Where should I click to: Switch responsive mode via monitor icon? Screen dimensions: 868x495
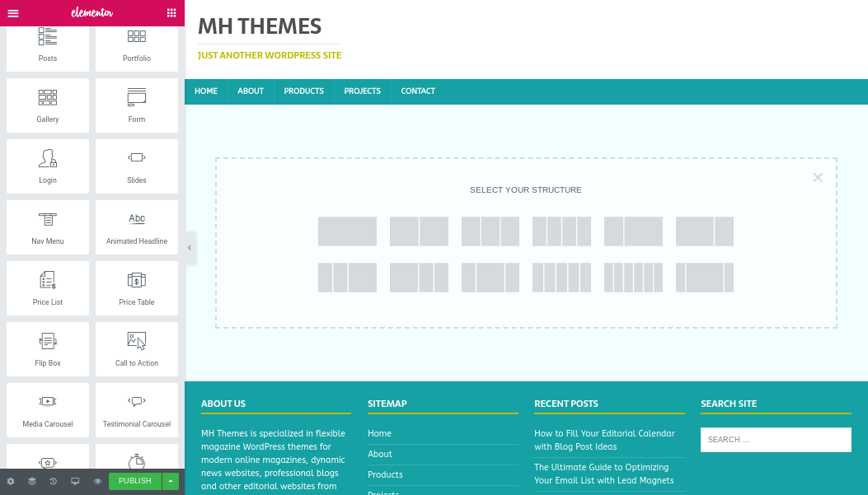click(x=75, y=481)
